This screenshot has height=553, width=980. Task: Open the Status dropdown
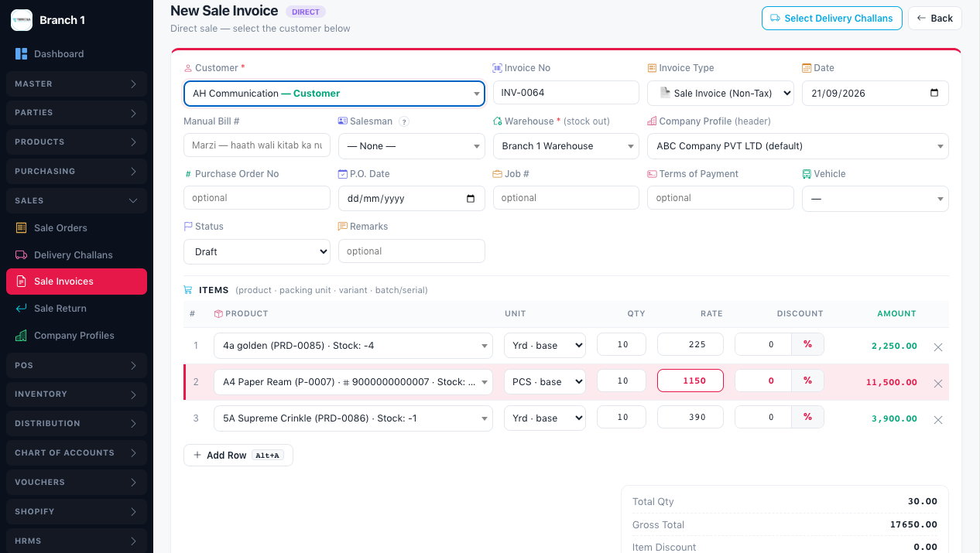(x=257, y=251)
